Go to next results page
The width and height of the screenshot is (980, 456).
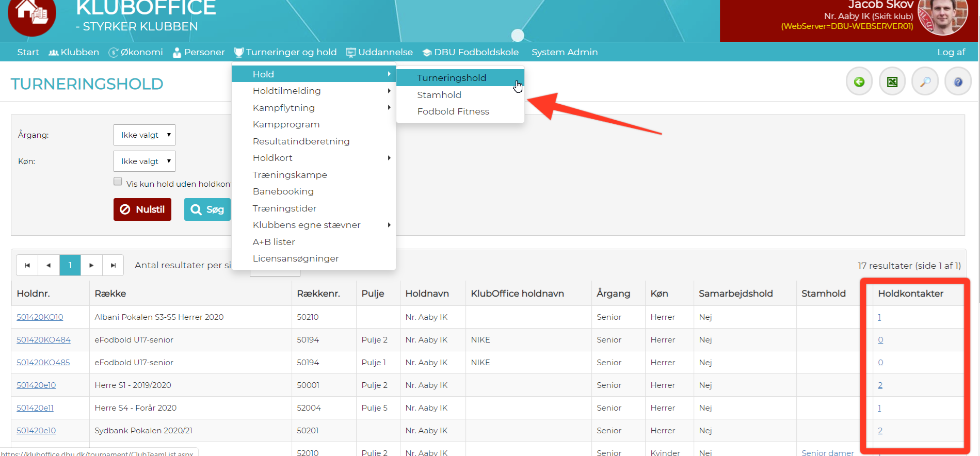(x=91, y=265)
